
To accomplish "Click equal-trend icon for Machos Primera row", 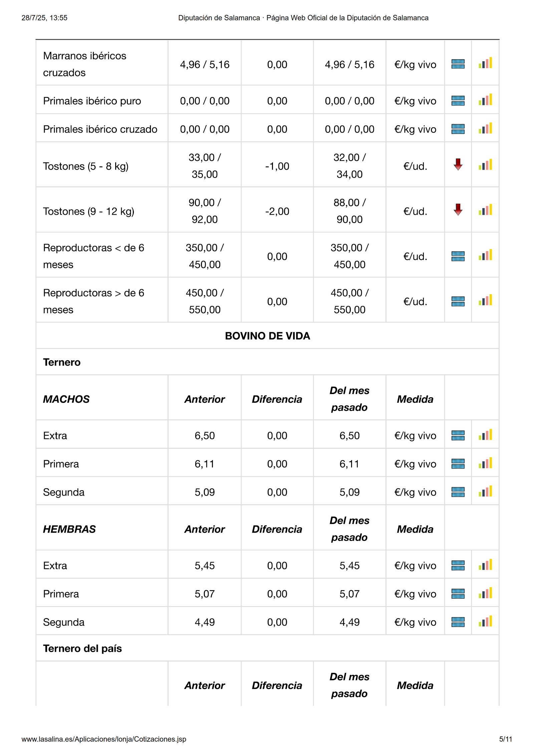I will coord(458,463).
